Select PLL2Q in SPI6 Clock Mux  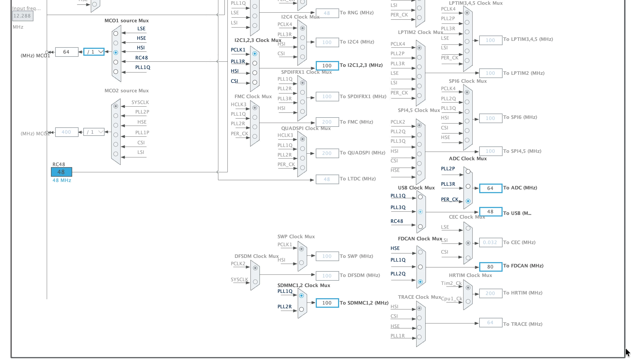pyautogui.click(x=467, y=102)
